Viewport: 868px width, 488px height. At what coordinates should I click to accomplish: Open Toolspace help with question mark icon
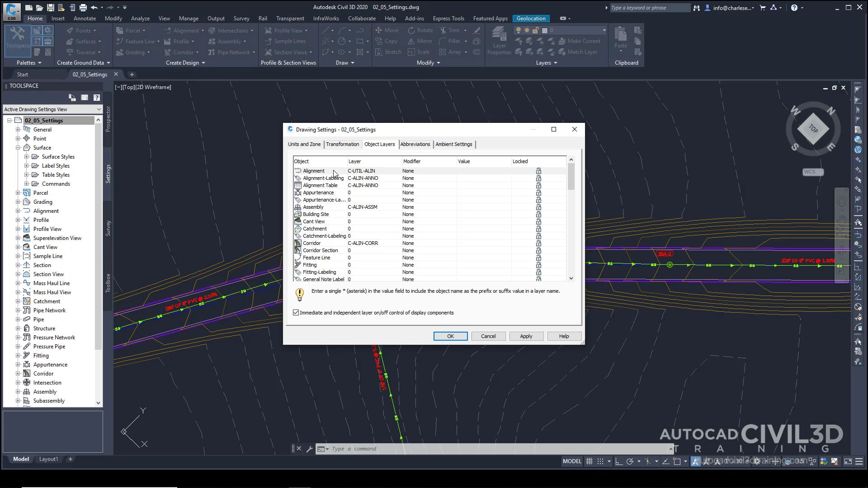tap(96, 98)
